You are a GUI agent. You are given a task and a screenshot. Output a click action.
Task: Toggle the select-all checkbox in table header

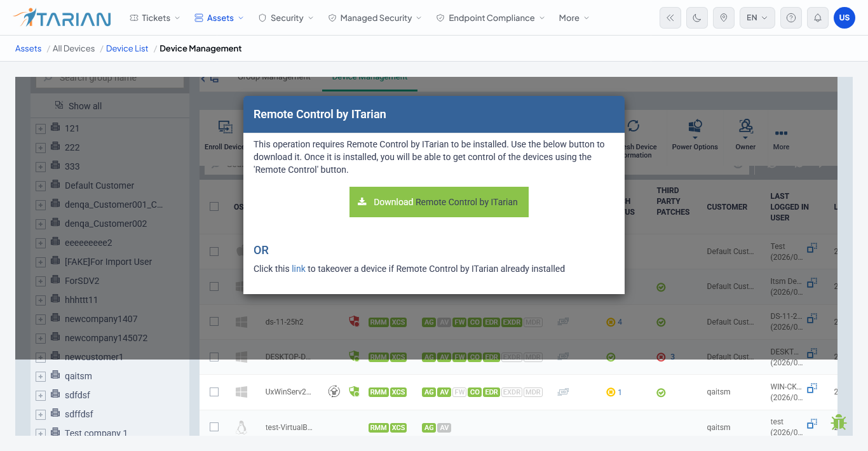(x=214, y=206)
